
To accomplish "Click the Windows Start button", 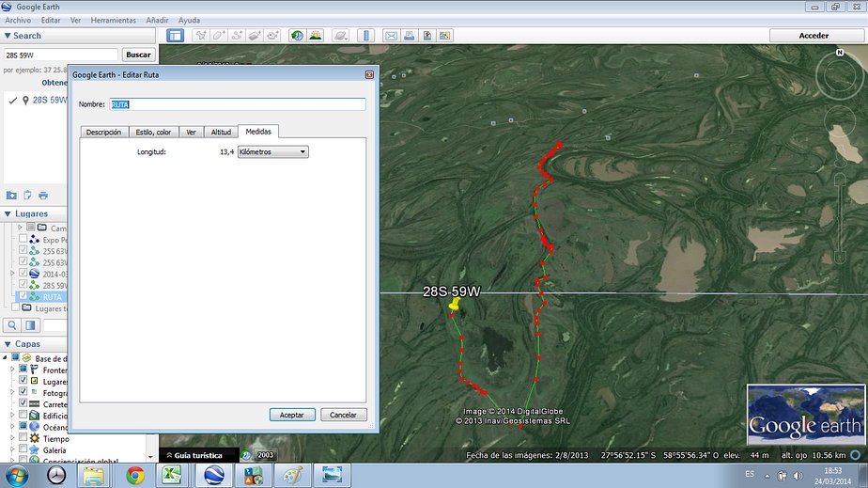I will point(17,475).
